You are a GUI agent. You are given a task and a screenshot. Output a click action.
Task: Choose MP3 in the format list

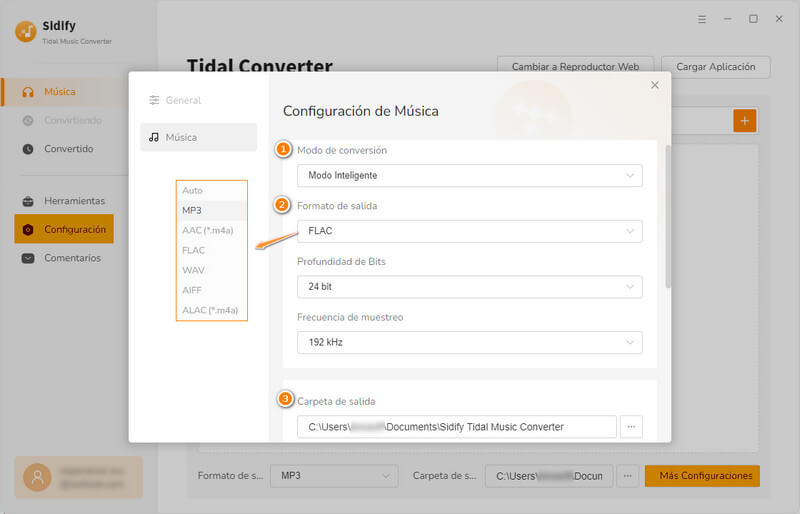click(x=212, y=210)
